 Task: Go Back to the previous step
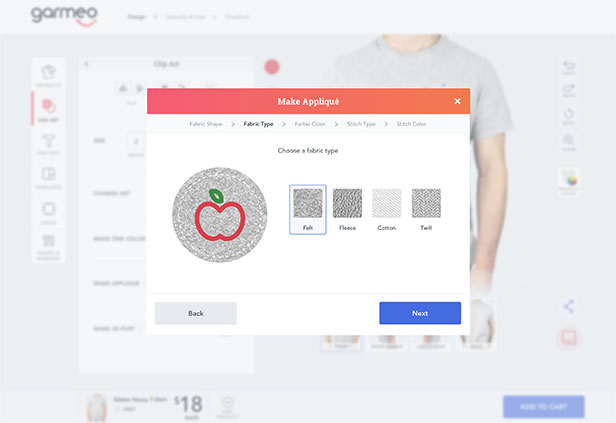(x=196, y=313)
